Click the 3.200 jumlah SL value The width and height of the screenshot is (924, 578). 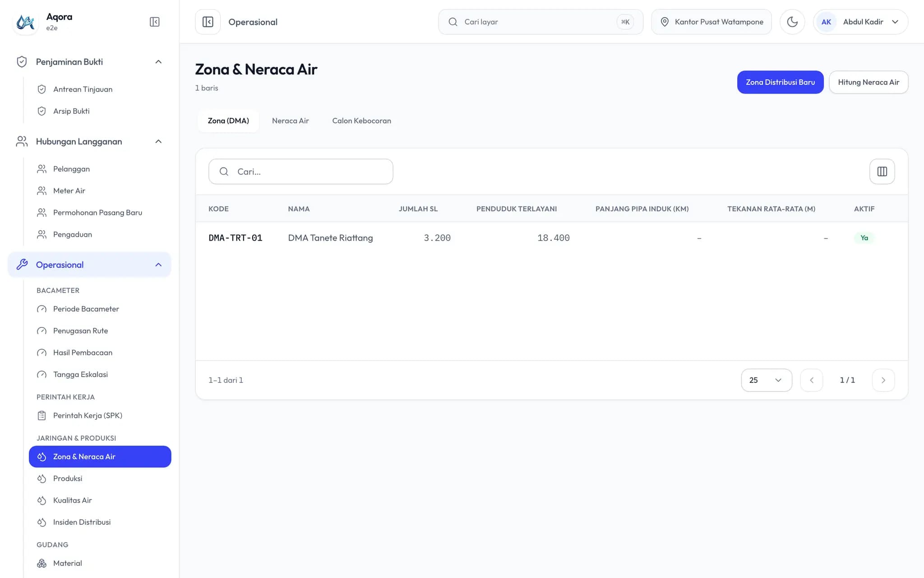click(x=437, y=238)
